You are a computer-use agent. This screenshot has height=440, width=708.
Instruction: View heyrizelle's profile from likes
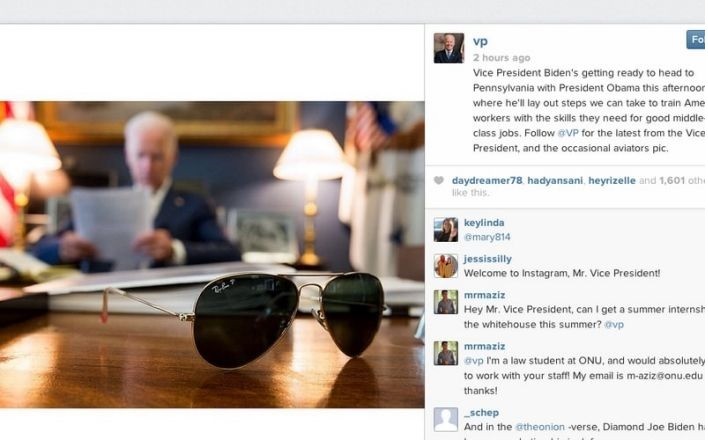point(612,181)
